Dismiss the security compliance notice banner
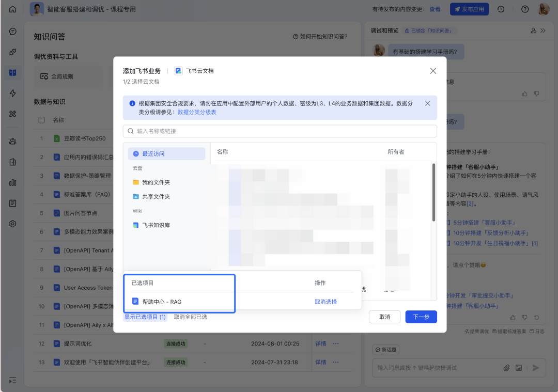 (x=427, y=103)
